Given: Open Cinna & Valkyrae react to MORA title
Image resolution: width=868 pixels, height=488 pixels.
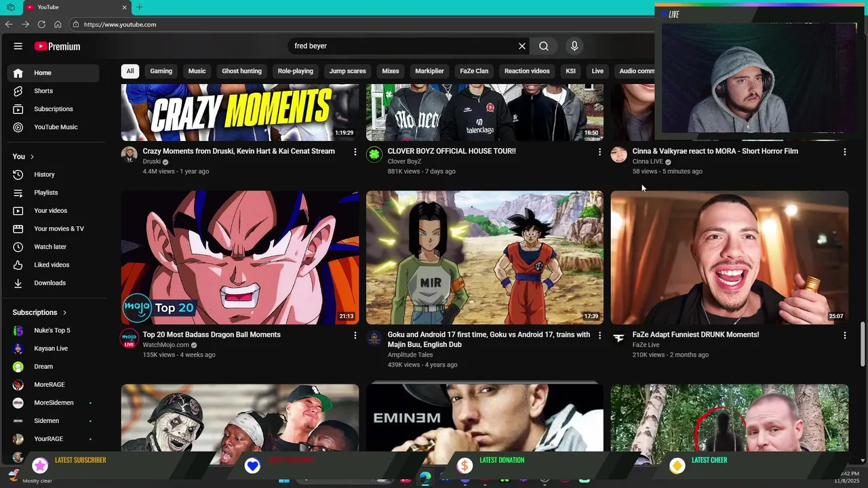Looking at the screenshot, I should click(715, 151).
